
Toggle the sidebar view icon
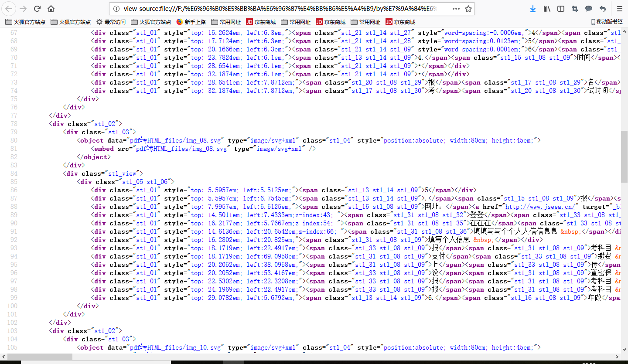point(561,9)
